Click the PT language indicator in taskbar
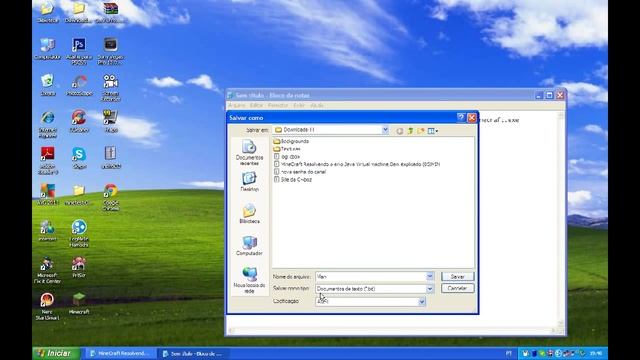Screen dimensions: 640x360 pyautogui.click(x=509, y=353)
